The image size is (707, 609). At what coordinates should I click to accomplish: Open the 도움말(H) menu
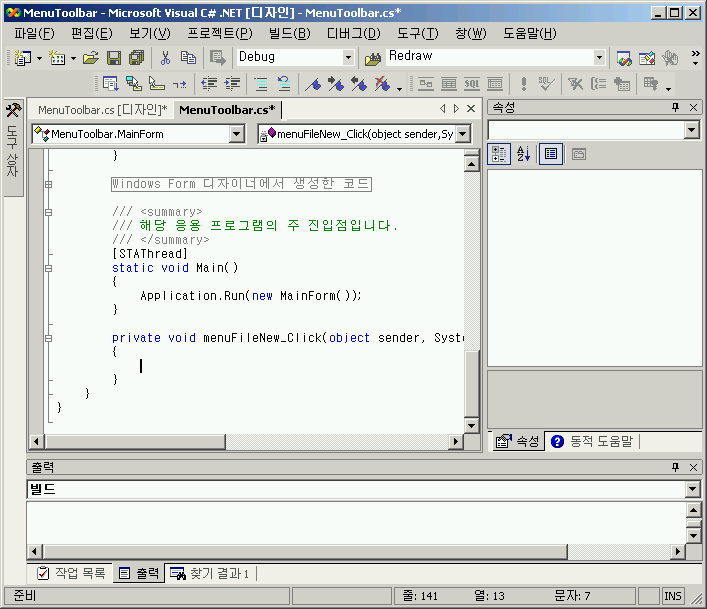pyautogui.click(x=530, y=33)
